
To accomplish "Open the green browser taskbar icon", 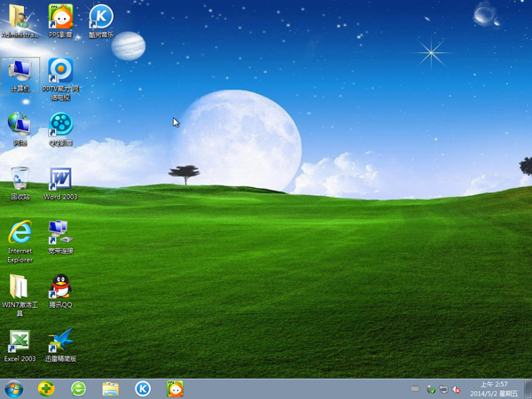I will (78, 389).
